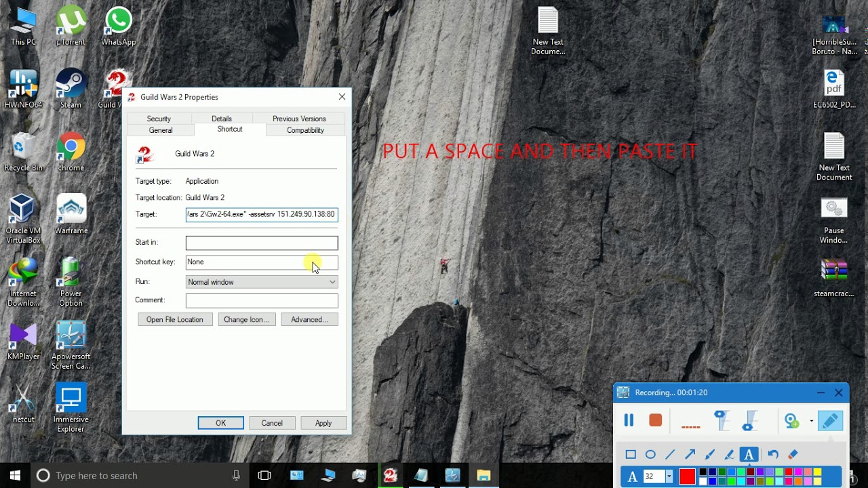Open the webcam overlay tool in recorder

[791, 421]
